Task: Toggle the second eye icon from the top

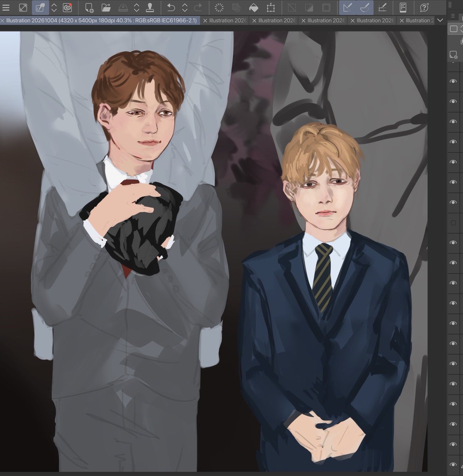Action: [453, 102]
